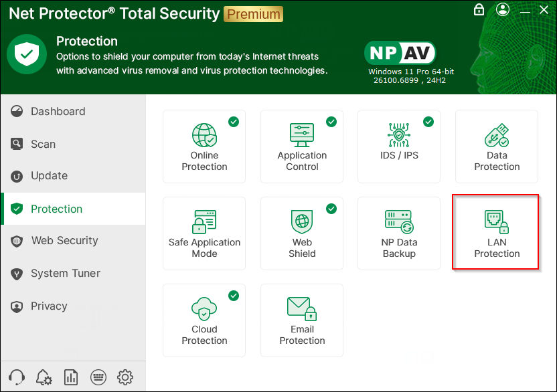
Task: Switch to the Scan sidebar section
Action: pyautogui.click(x=43, y=144)
